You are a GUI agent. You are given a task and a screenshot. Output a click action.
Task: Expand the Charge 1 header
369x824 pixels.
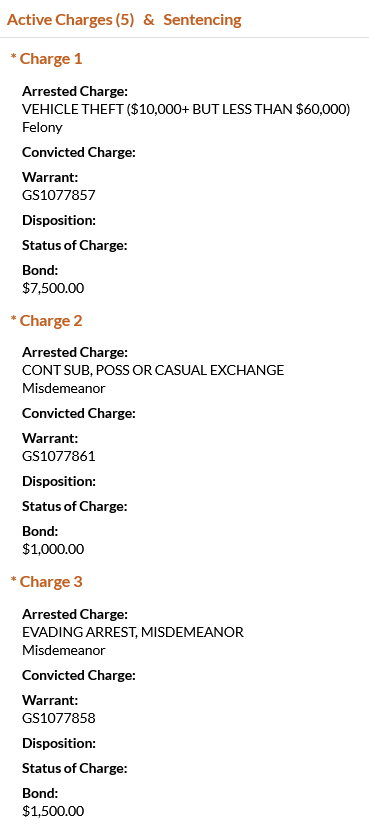click(x=46, y=59)
